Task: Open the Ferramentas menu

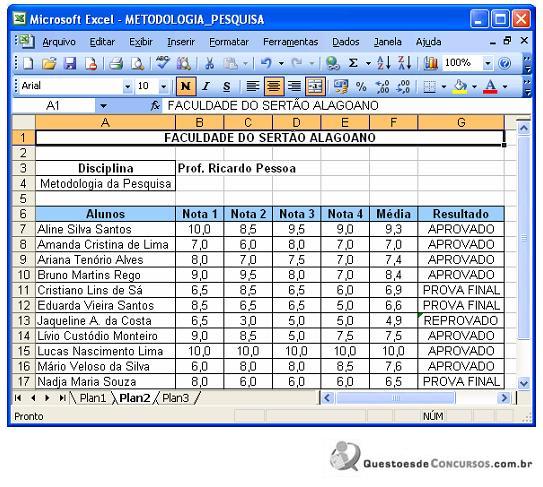Action: 291,42
